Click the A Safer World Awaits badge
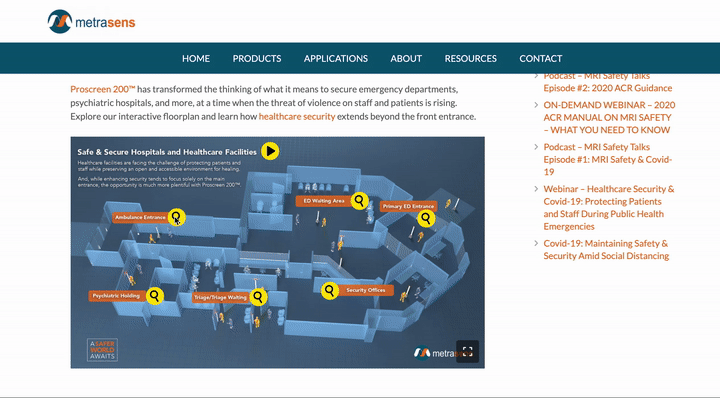The width and height of the screenshot is (720, 398). pyautogui.click(x=102, y=350)
